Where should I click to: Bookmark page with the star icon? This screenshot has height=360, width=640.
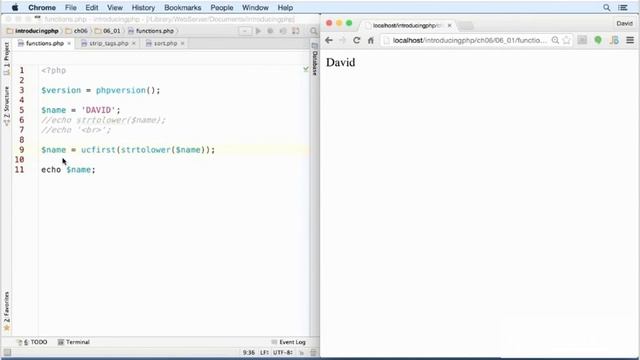pos(567,40)
